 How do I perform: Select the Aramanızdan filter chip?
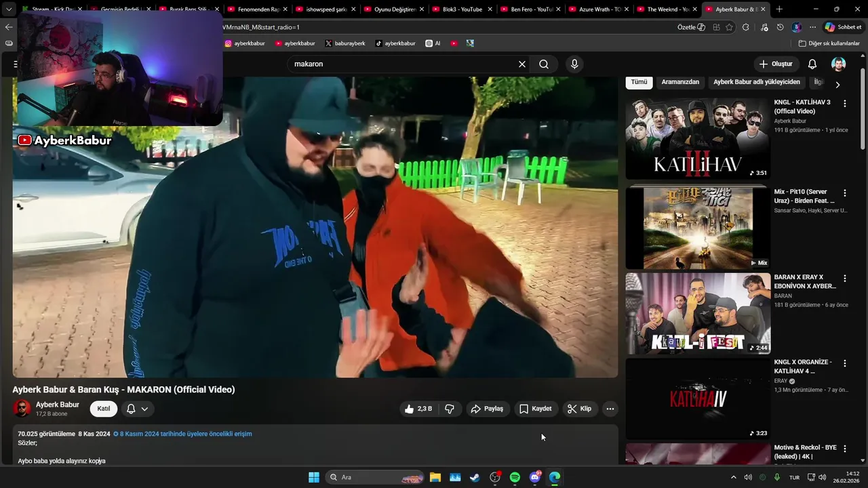(680, 82)
